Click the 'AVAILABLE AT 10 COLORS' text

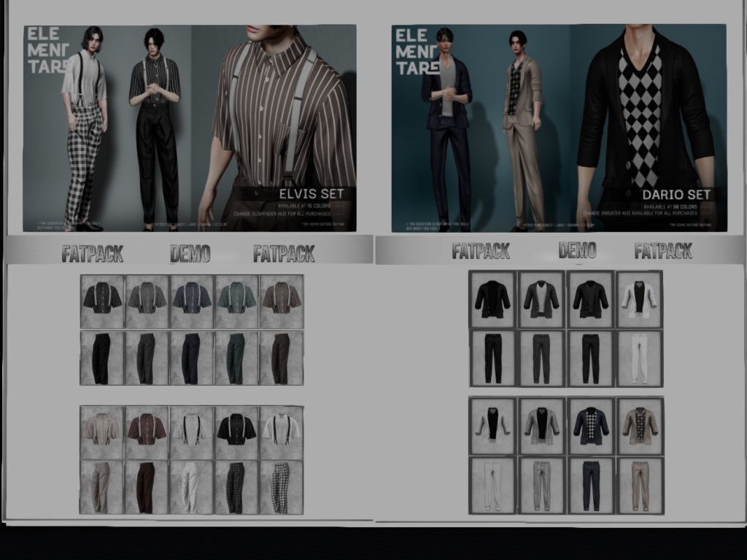(304, 206)
